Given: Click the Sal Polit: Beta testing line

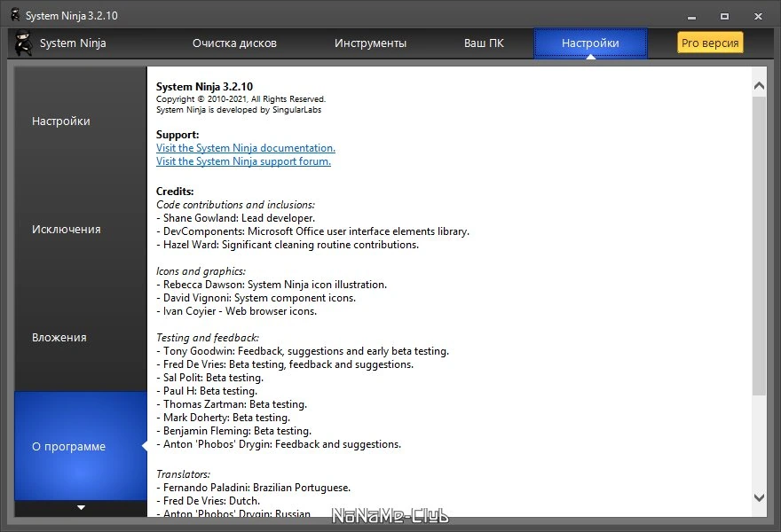Looking at the screenshot, I should 209,378.
